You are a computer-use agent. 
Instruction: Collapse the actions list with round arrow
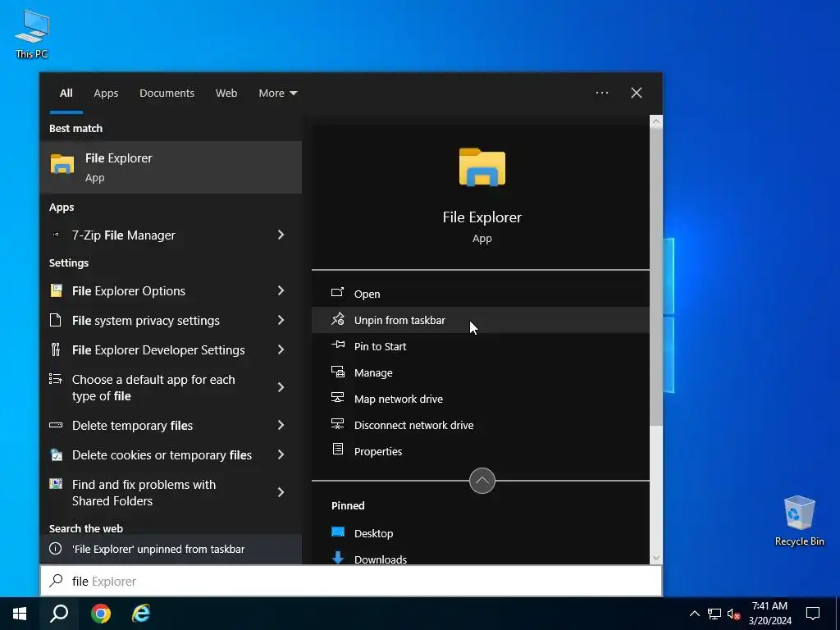(x=482, y=481)
